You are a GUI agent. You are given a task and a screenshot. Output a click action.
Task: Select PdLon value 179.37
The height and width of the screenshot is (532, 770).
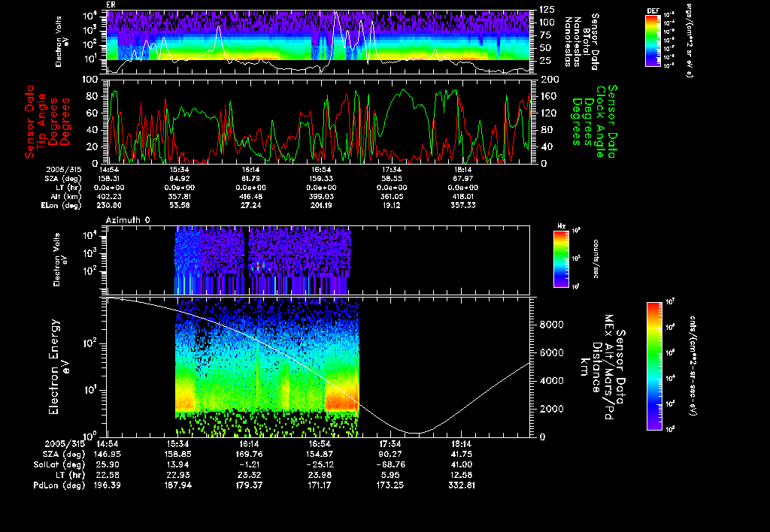[x=249, y=485]
